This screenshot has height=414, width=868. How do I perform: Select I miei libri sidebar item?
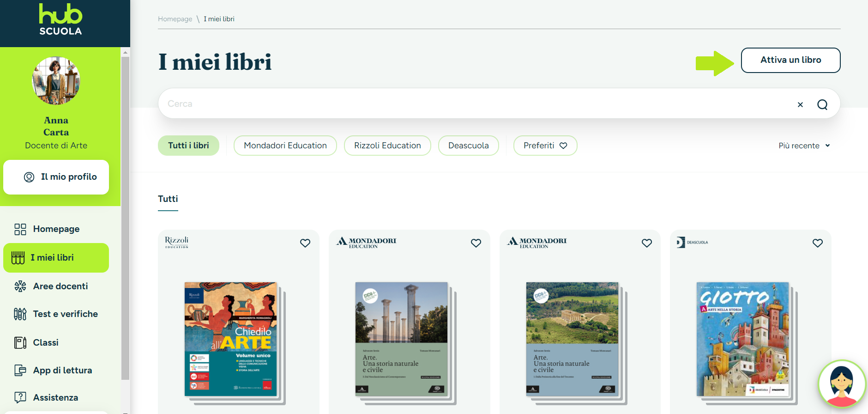56,258
